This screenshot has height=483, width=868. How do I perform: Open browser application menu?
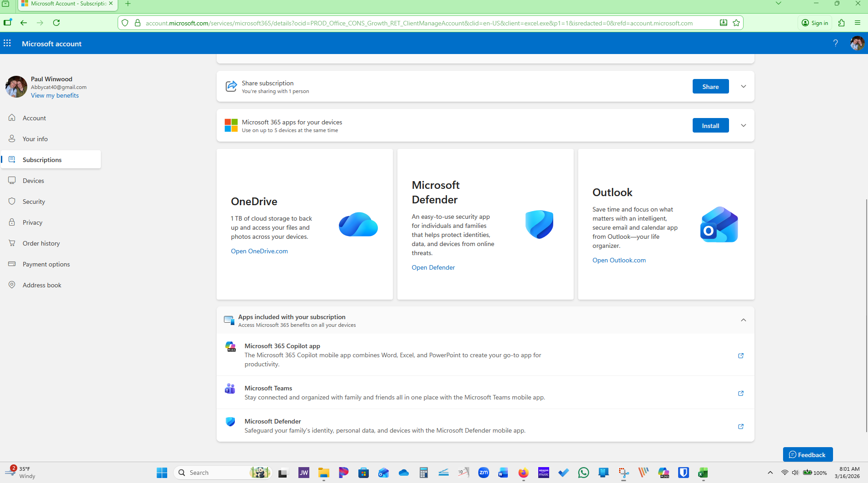pyautogui.click(x=858, y=23)
